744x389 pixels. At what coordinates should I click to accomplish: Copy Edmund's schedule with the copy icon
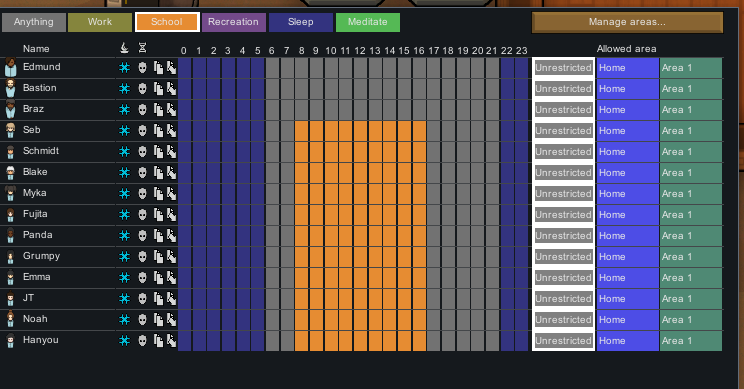(158, 67)
